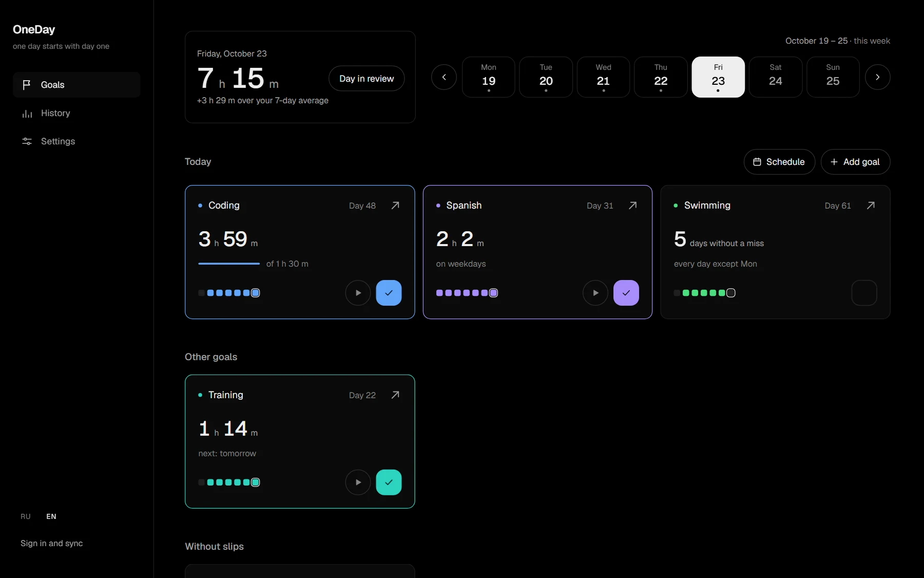
Task: Click today's square in the Training streak dots
Action: pyautogui.click(x=256, y=482)
